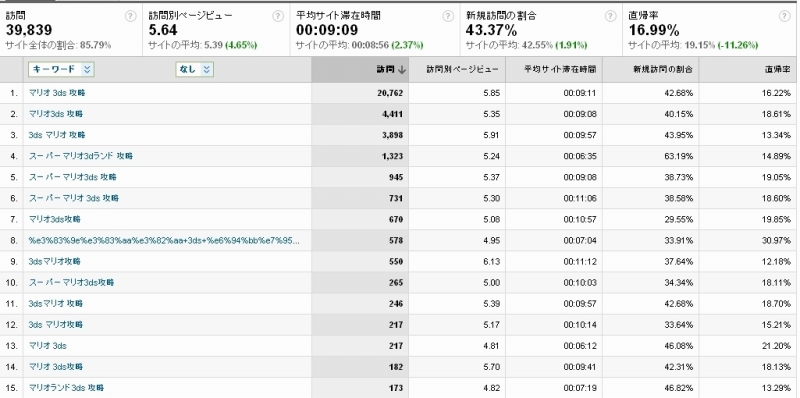
Task: Select bounce rate value 21.20%
Action: click(776, 345)
